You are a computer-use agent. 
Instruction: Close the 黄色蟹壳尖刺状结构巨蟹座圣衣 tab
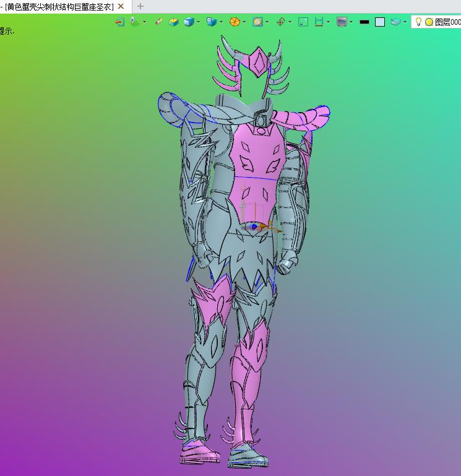[x=121, y=6]
